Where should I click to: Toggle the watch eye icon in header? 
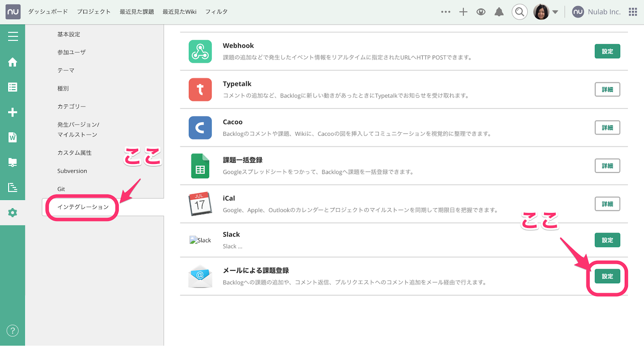(x=481, y=12)
